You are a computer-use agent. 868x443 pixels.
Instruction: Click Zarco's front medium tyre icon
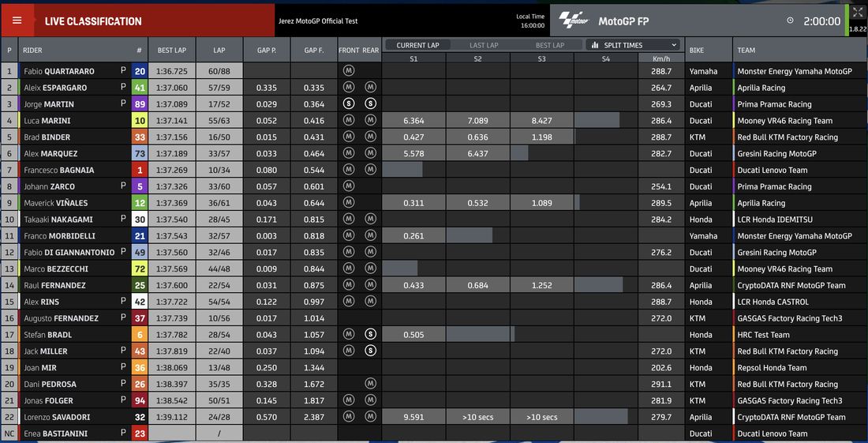[349, 186]
